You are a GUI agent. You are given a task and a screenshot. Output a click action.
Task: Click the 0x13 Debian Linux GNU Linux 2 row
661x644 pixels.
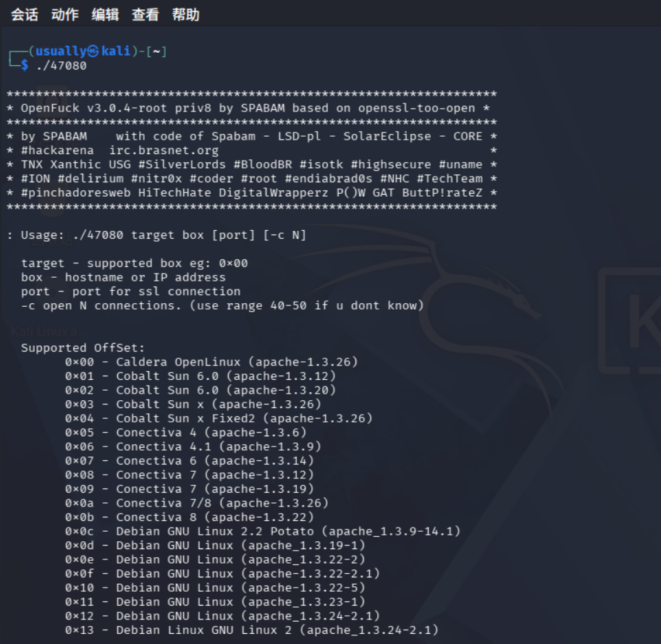pos(252,630)
